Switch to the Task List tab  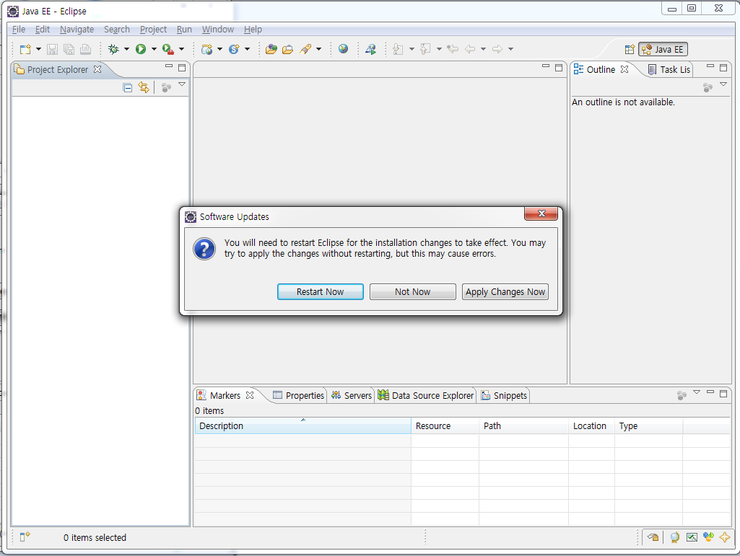(669, 69)
